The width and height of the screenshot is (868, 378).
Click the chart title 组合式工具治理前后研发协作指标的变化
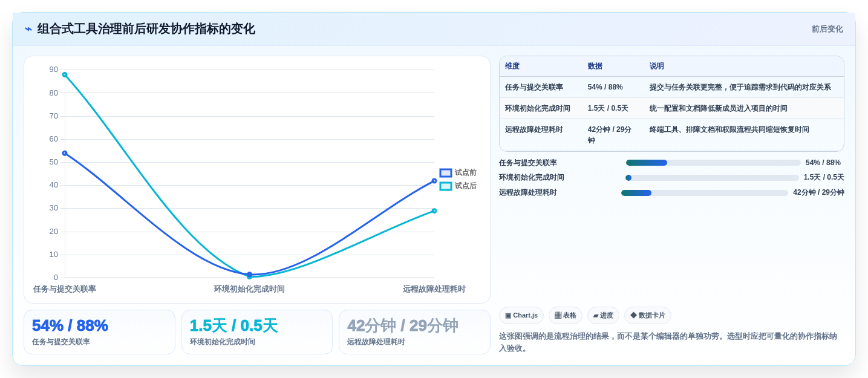pyautogui.click(x=146, y=29)
